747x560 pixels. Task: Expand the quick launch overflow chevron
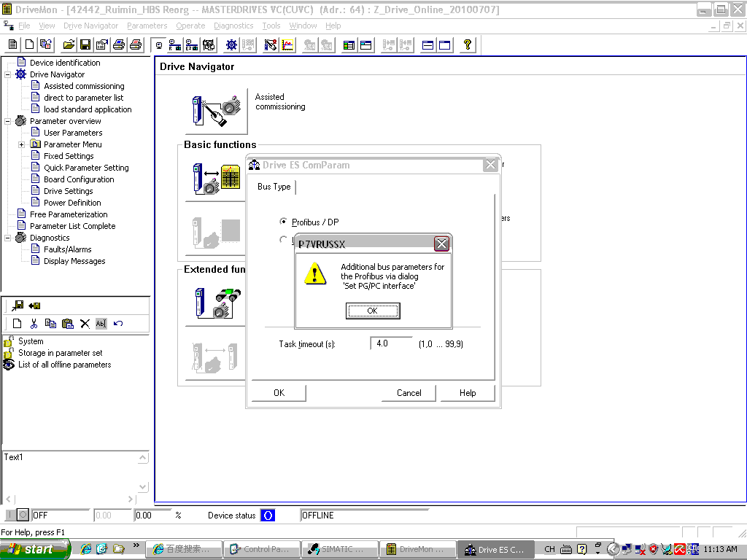136,545
